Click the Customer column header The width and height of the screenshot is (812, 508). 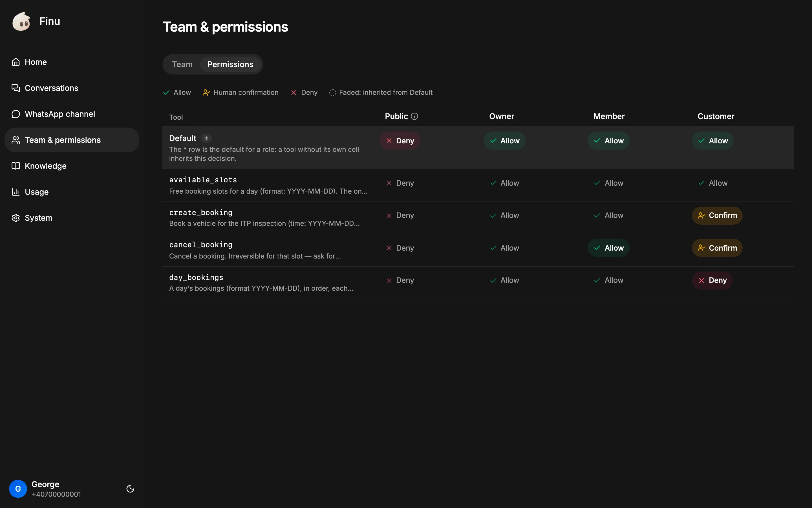[716, 116]
